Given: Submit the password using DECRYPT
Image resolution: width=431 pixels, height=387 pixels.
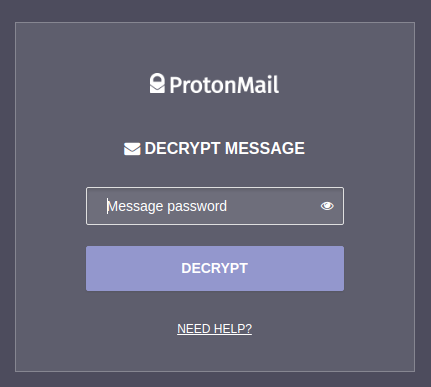Looking at the screenshot, I should [215, 268].
